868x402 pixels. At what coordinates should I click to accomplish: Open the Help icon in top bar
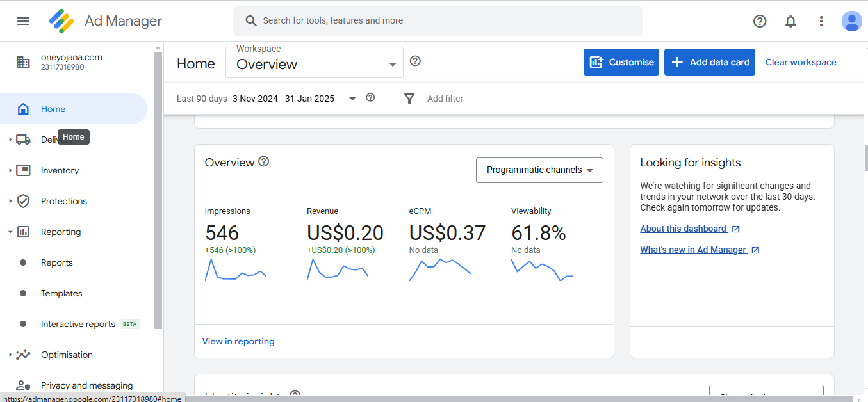click(760, 21)
